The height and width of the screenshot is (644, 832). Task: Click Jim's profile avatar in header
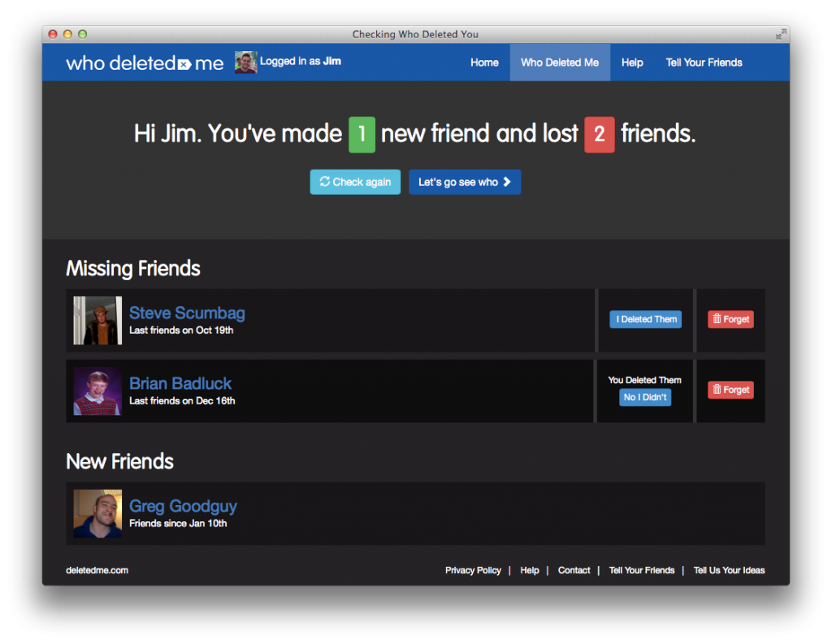[245, 63]
